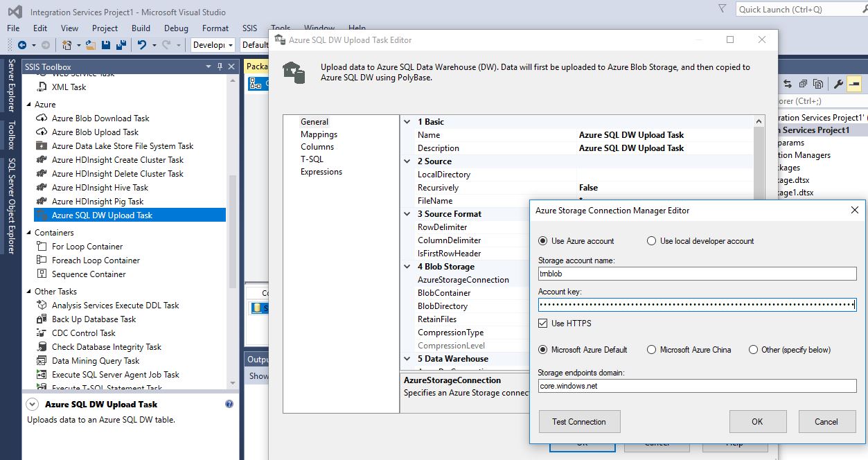Select Azure HDInsight Hive Task
The image size is (868, 460).
[100, 188]
